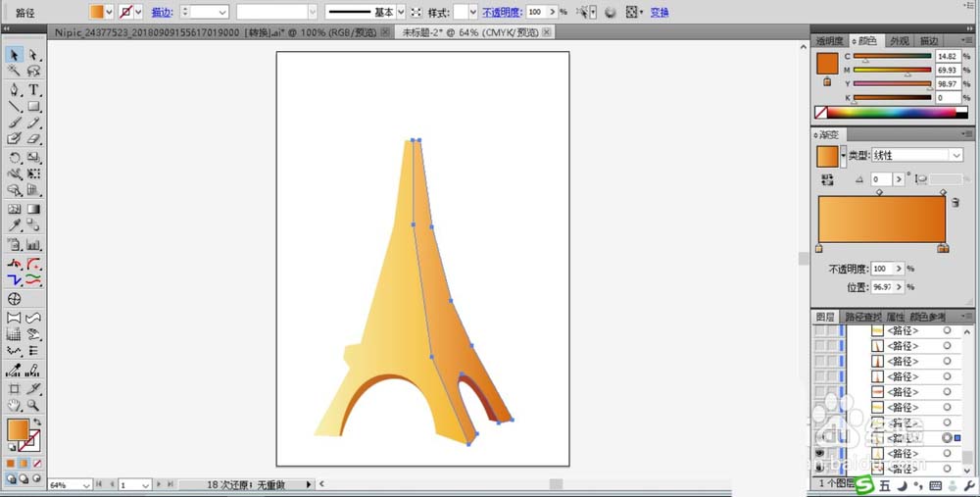Screen dimensions: 980x497
Task: Select the Lasso tool
Action: [x=33, y=72]
